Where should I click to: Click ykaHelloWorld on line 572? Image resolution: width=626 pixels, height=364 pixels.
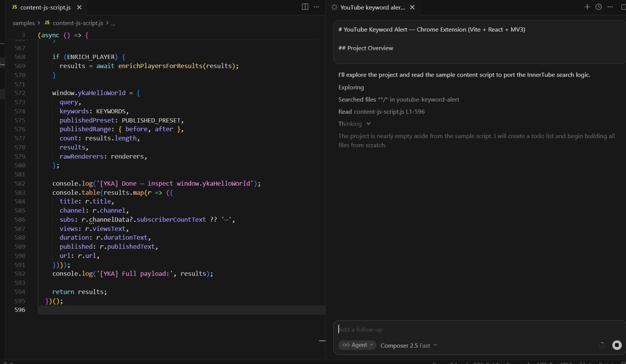[x=102, y=93]
